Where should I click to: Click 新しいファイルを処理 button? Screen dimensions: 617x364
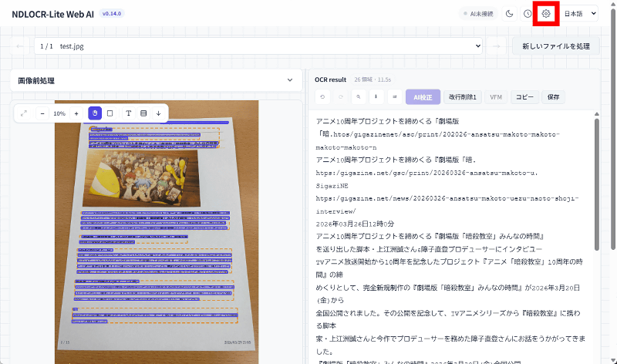point(555,46)
